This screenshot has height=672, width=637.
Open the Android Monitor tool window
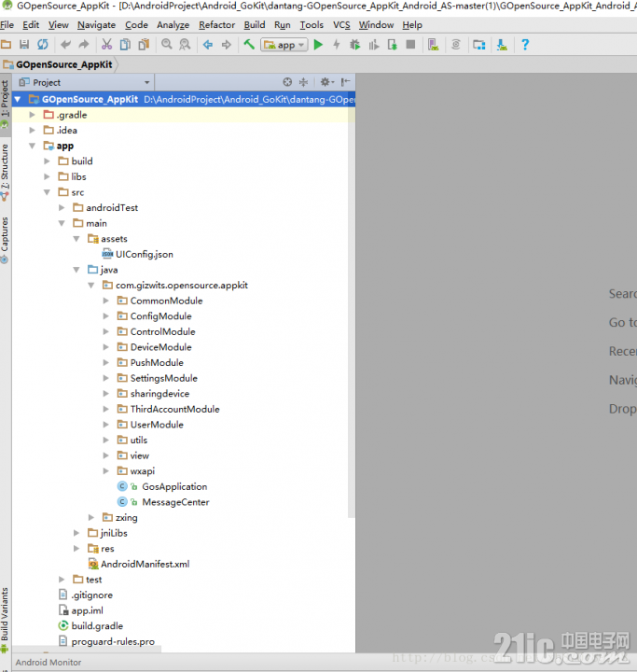[48, 663]
